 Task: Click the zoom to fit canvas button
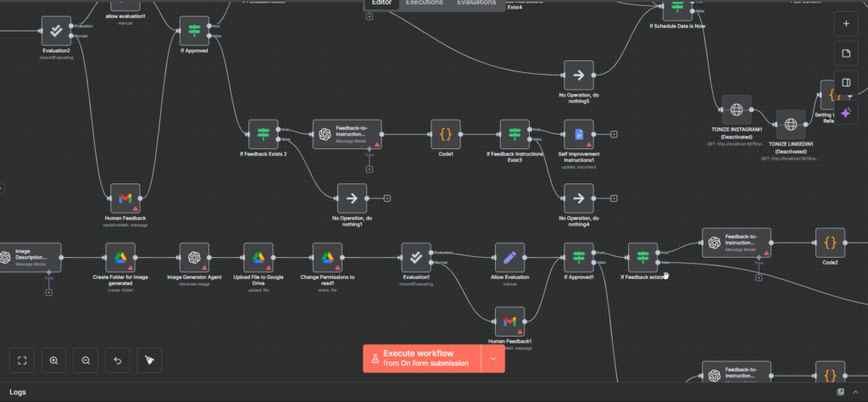[22, 360]
